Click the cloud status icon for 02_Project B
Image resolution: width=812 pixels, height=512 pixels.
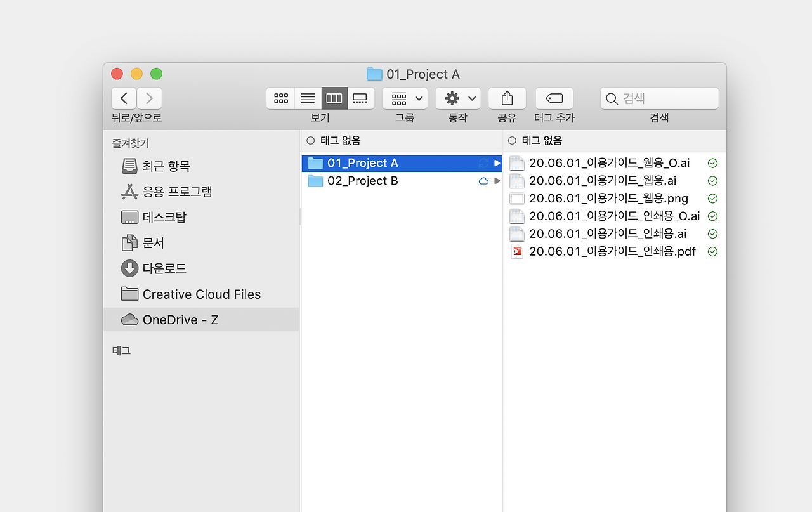pos(483,181)
